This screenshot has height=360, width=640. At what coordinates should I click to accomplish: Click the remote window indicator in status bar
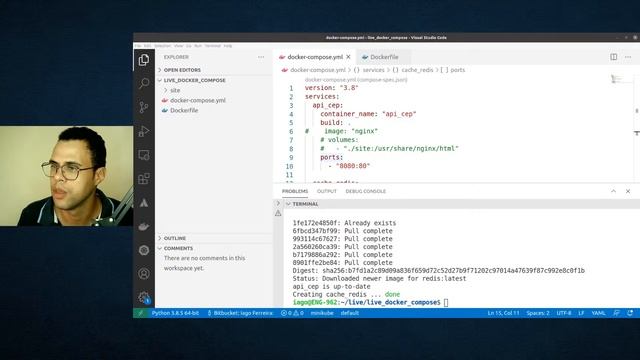140,313
